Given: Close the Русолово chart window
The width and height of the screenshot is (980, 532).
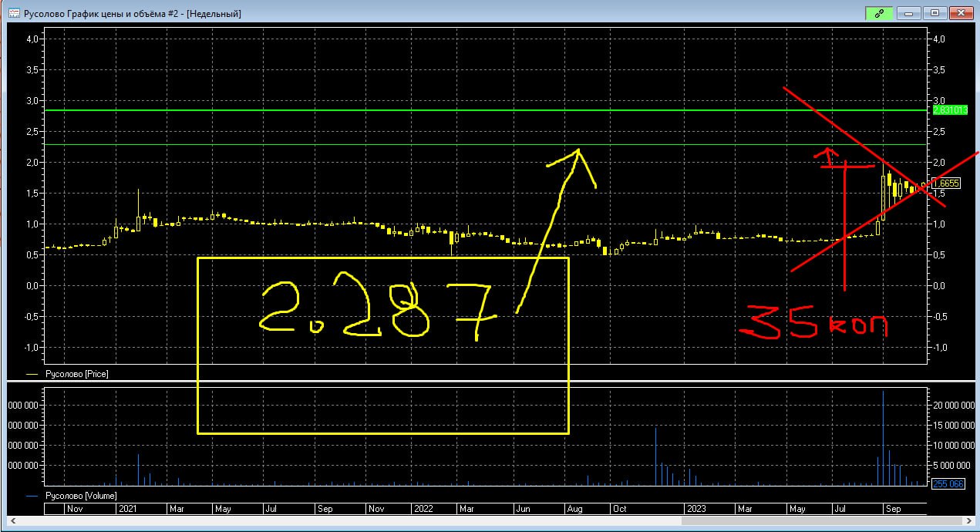Looking at the screenshot, I should coord(960,13).
